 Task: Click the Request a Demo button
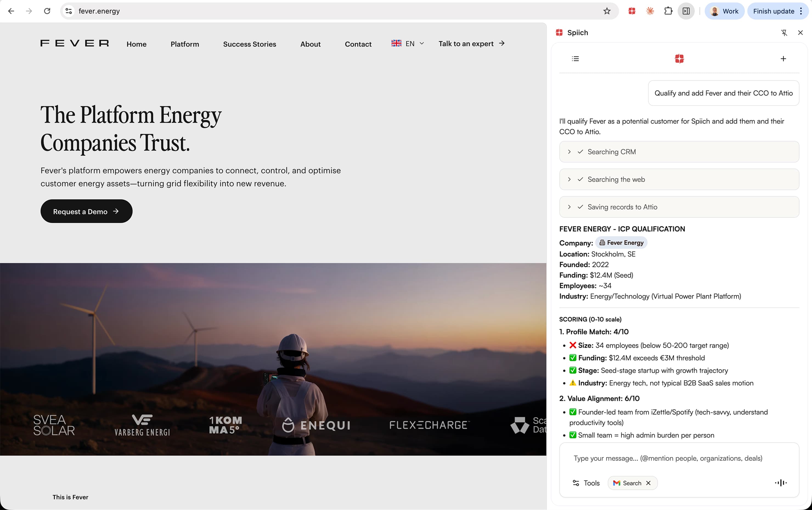click(86, 211)
